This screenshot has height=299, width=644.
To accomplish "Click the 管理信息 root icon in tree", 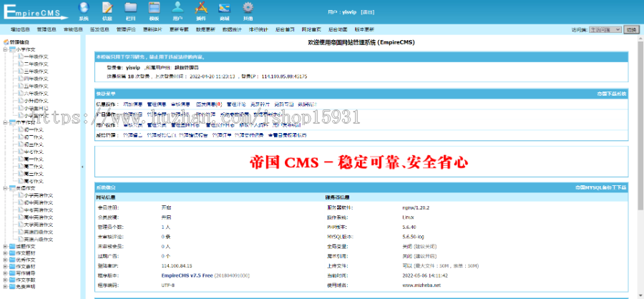I will (x=6, y=42).
